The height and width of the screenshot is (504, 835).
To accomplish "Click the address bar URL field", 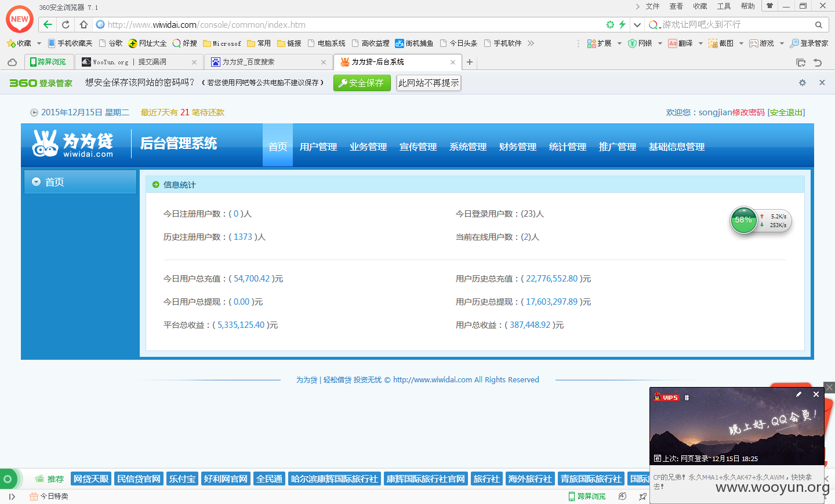I will [348, 24].
